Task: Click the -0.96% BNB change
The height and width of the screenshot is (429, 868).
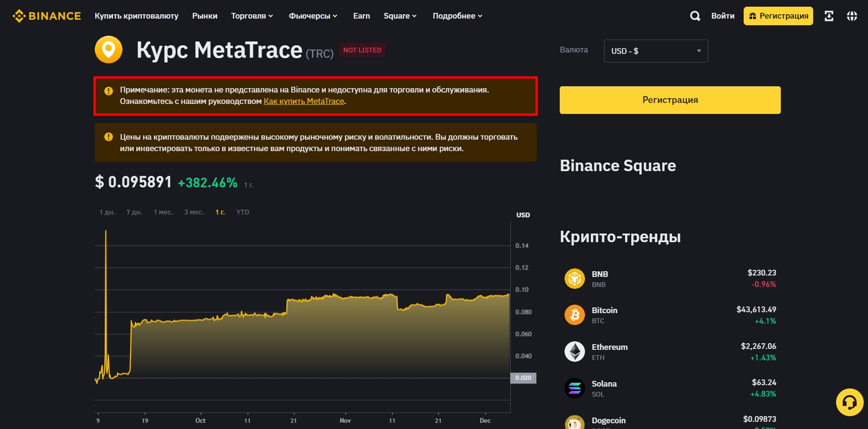Action: pos(764,284)
